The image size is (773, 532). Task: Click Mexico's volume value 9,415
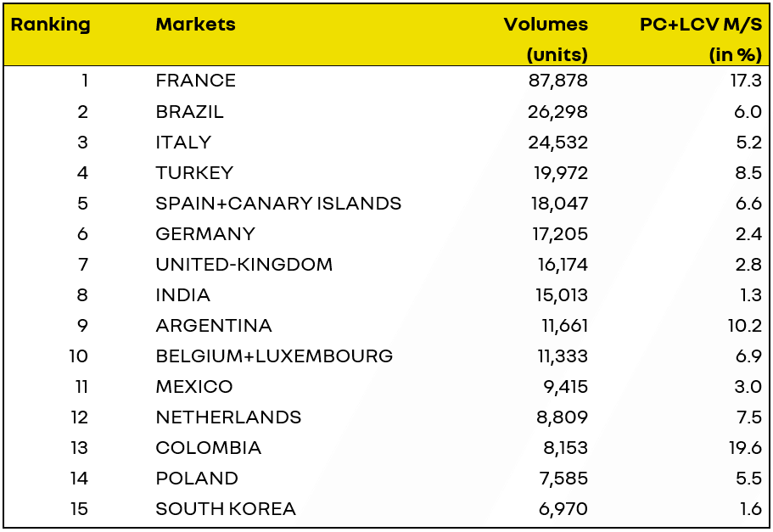(563, 387)
